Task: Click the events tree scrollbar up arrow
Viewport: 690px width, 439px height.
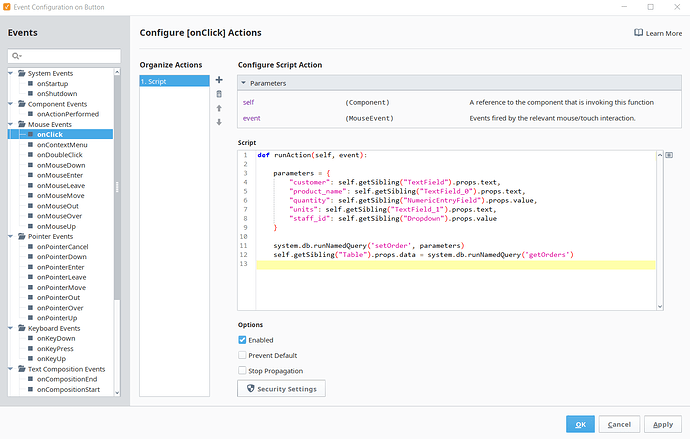Action: coord(117,72)
